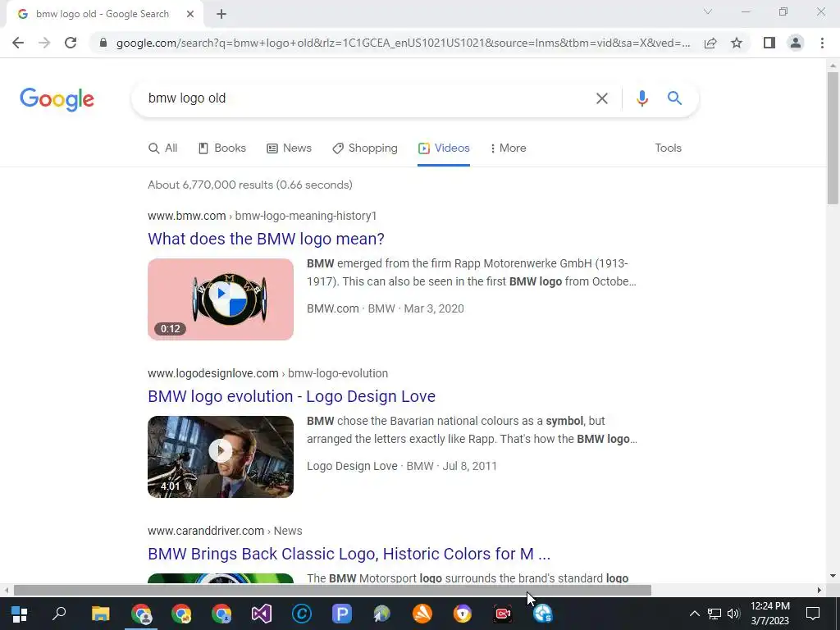Viewport: 840px width, 630px height.
Task: Open the new tab plus button
Action: coord(221,15)
